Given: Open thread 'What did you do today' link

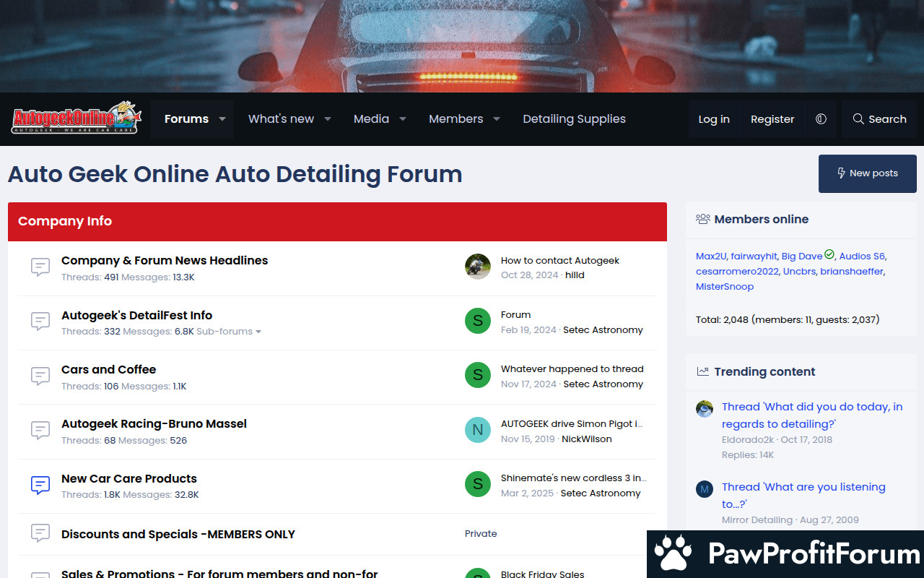Looking at the screenshot, I should (x=812, y=415).
